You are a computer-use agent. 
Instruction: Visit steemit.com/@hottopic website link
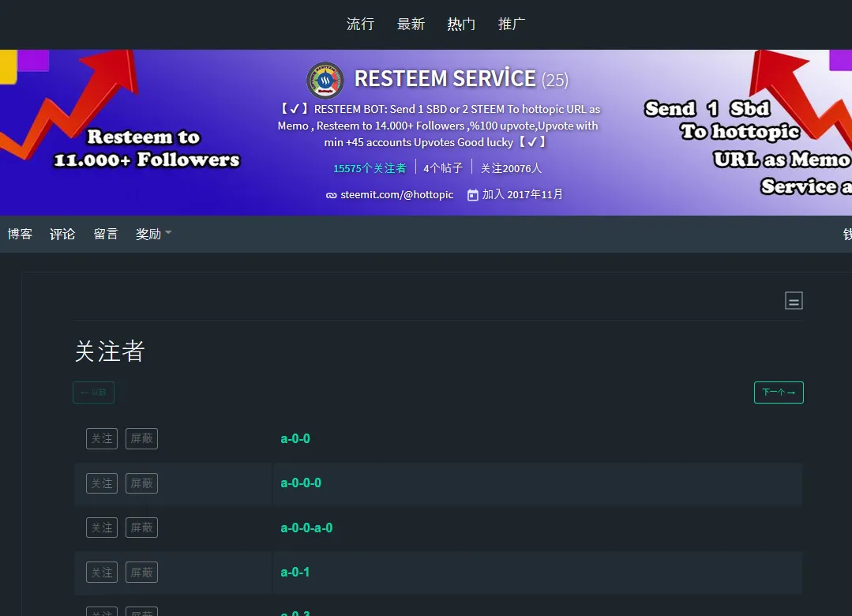[x=396, y=194]
